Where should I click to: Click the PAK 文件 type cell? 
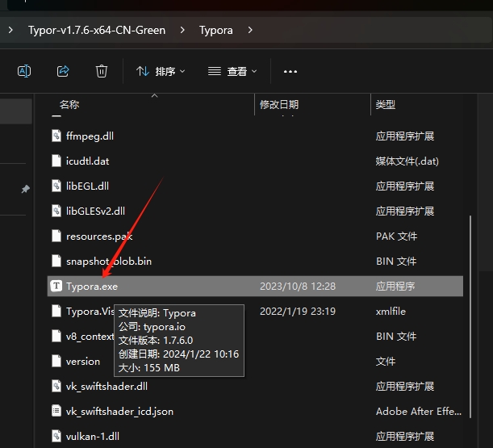396,237
